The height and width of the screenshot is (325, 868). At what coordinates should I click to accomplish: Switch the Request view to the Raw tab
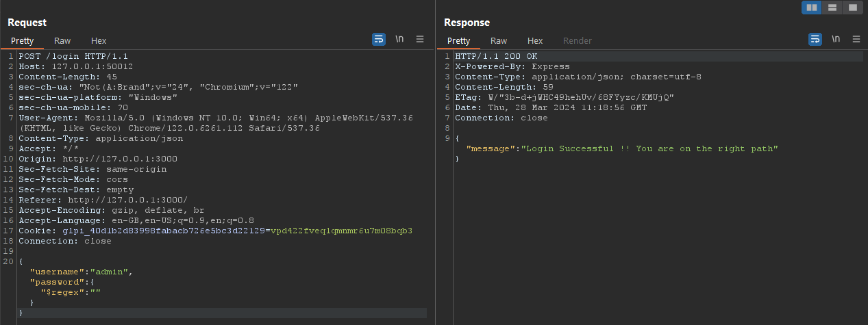[x=62, y=41]
